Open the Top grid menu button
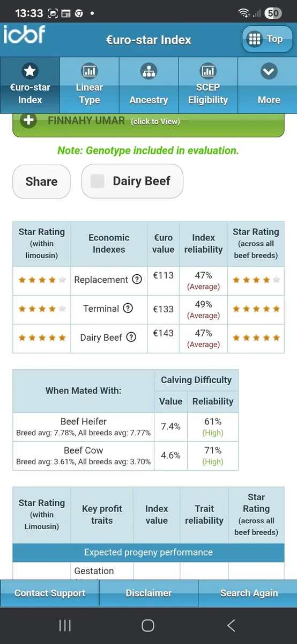297x644 pixels. (x=267, y=39)
